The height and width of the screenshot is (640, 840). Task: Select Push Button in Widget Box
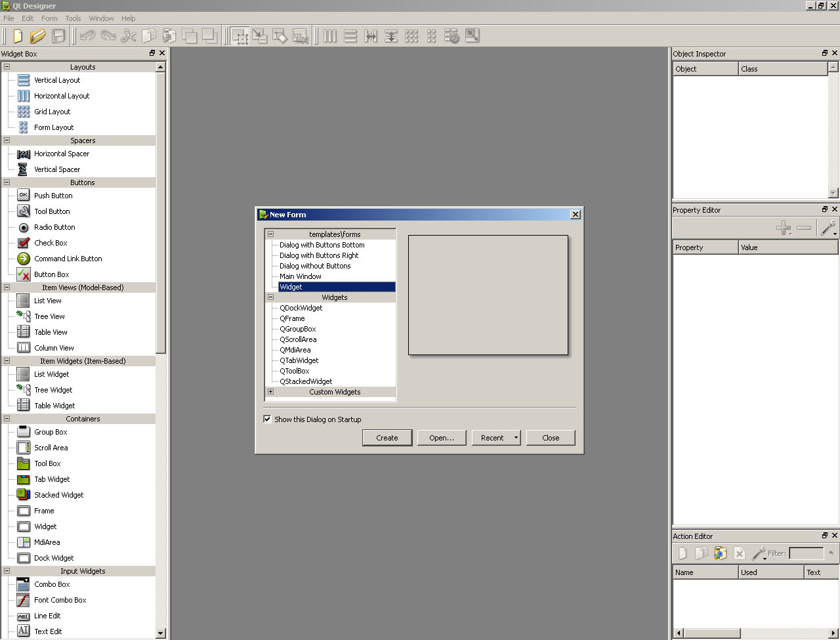(53, 196)
